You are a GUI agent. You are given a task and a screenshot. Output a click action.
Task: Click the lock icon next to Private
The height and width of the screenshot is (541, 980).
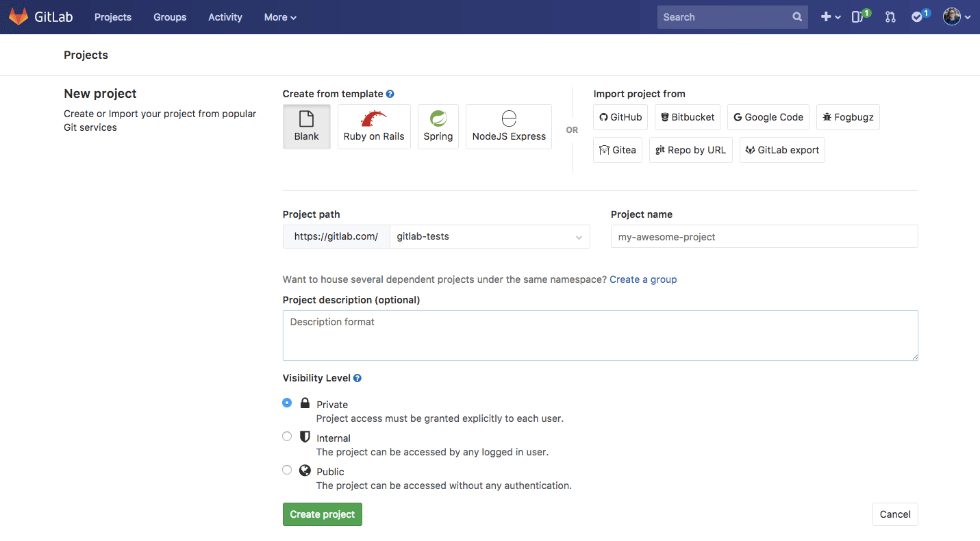coord(305,403)
